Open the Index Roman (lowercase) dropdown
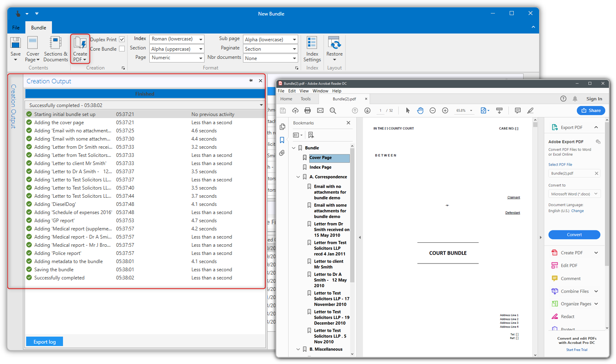The image size is (616, 364). pyautogui.click(x=177, y=39)
